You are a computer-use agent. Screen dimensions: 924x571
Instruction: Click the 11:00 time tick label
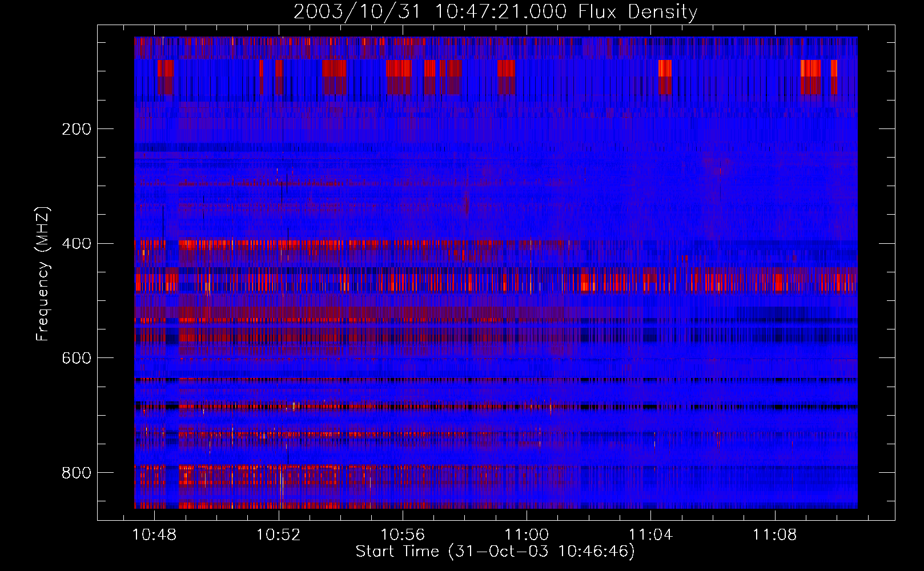point(527,535)
